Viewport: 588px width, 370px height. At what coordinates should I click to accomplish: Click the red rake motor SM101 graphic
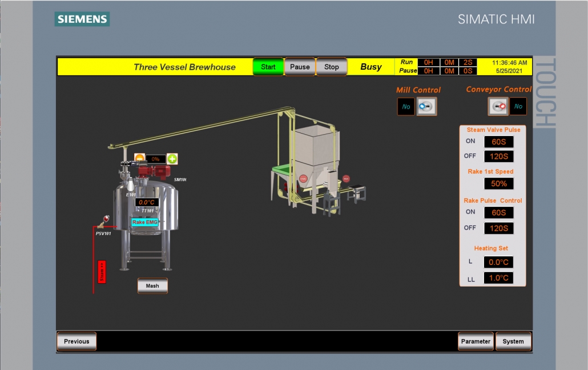[154, 171]
